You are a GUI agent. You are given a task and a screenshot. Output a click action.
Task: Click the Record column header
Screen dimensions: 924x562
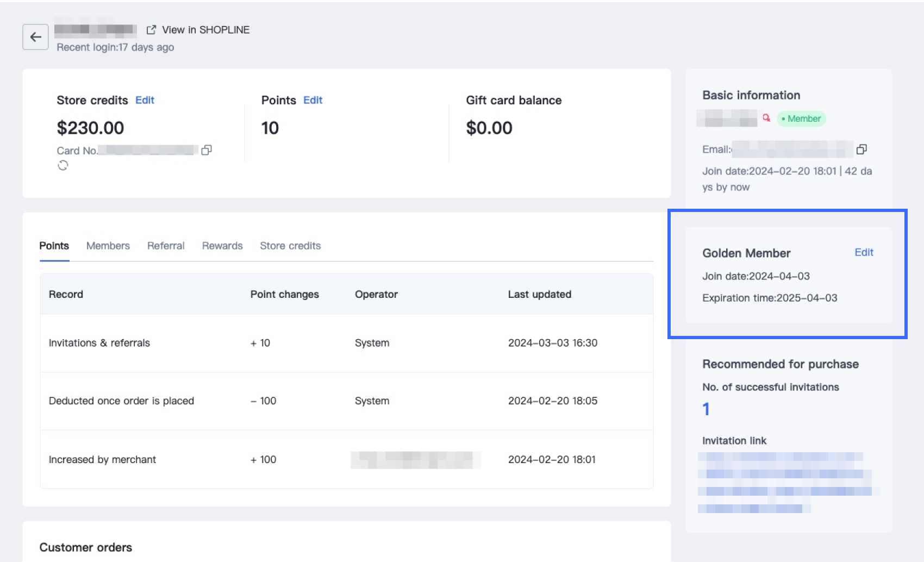[x=66, y=294]
